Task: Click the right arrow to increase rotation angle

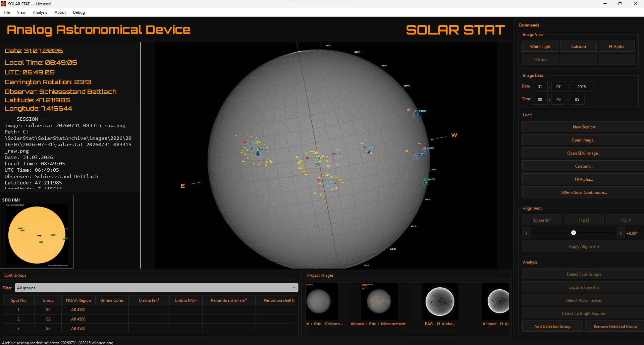Action: [x=621, y=233]
